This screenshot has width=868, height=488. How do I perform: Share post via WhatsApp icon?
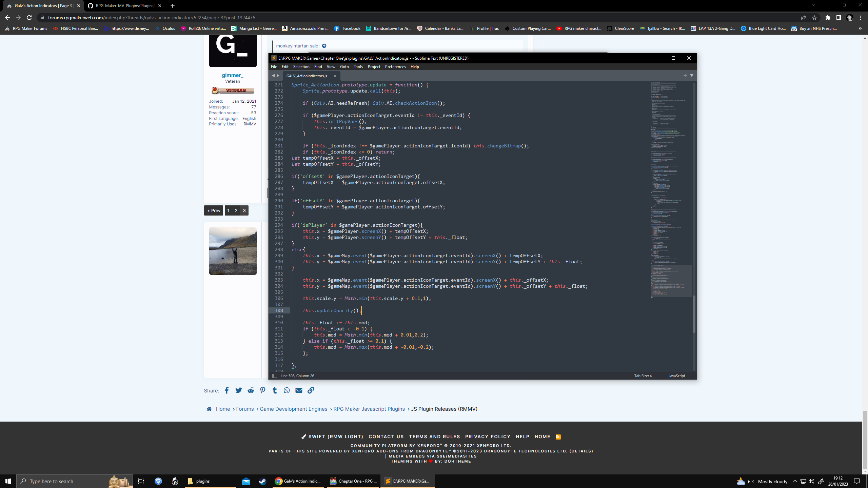pyautogui.click(x=287, y=390)
